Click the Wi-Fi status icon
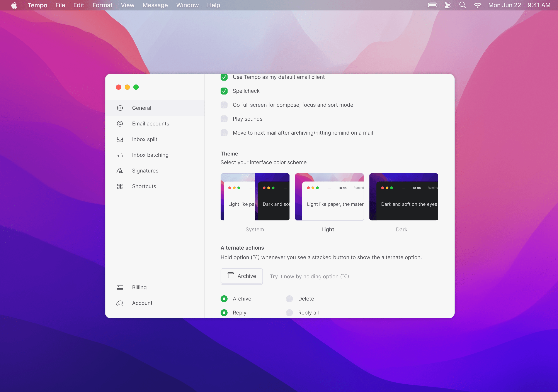This screenshot has width=558, height=392. pos(477,5)
